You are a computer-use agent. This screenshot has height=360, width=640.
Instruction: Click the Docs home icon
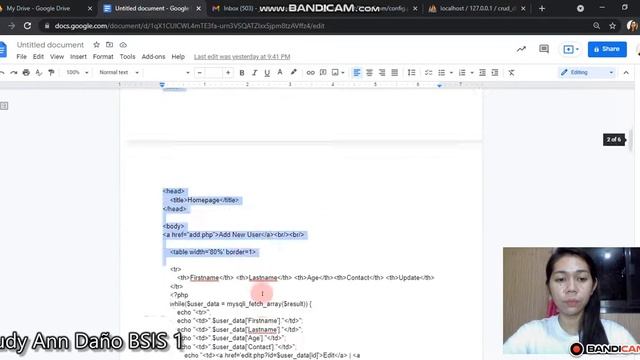2,49
